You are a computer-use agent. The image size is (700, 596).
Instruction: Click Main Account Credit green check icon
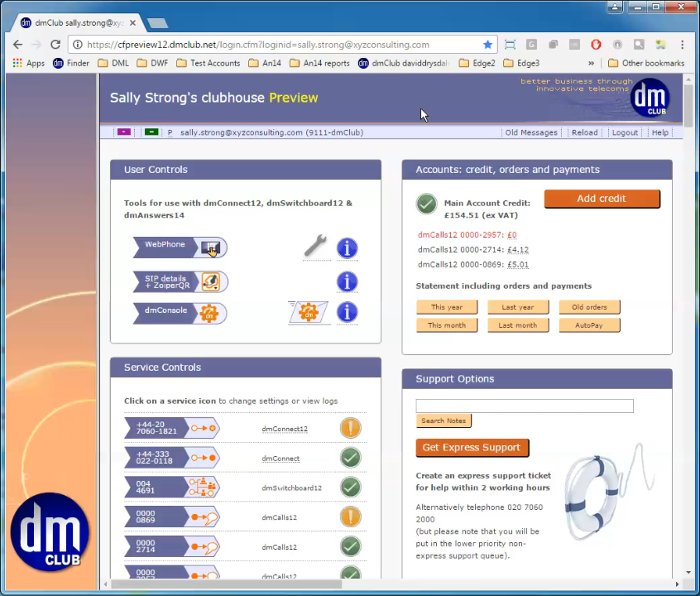click(x=426, y=204)
